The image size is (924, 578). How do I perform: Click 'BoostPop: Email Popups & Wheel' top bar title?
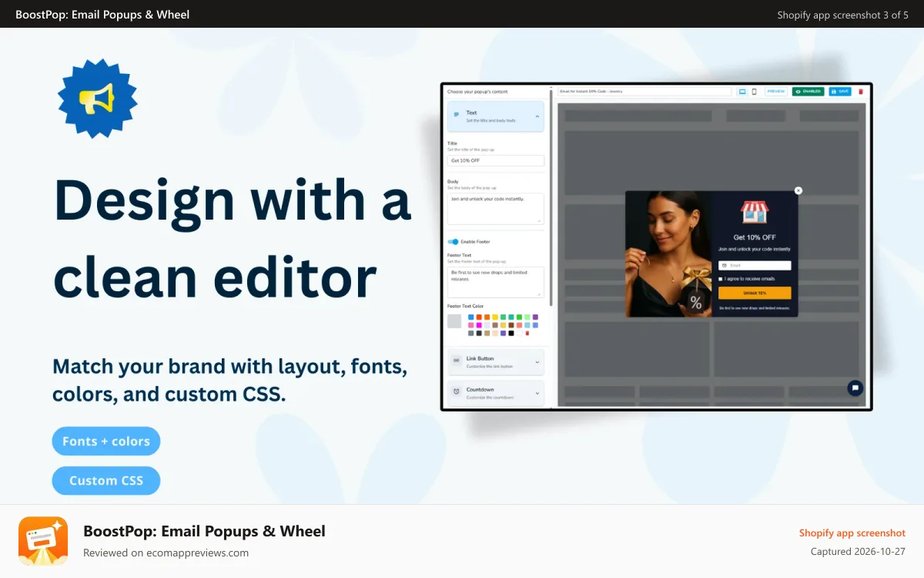pos(102,15)
